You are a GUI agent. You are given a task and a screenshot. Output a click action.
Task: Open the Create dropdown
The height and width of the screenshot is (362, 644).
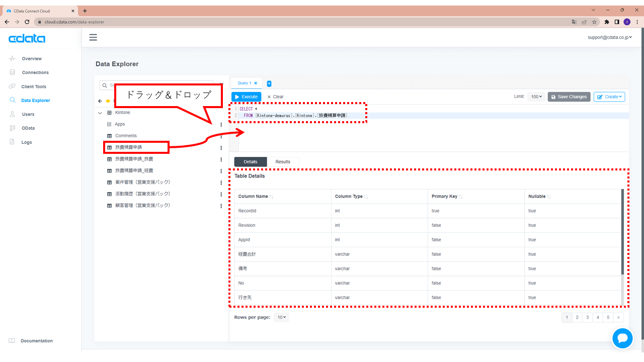click(x=609, y=97)
